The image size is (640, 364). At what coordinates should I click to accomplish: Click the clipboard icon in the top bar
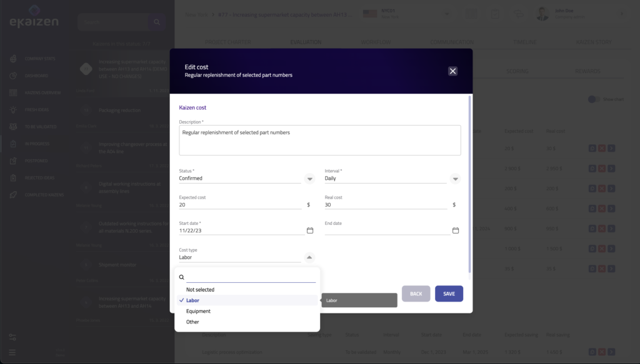495,14
